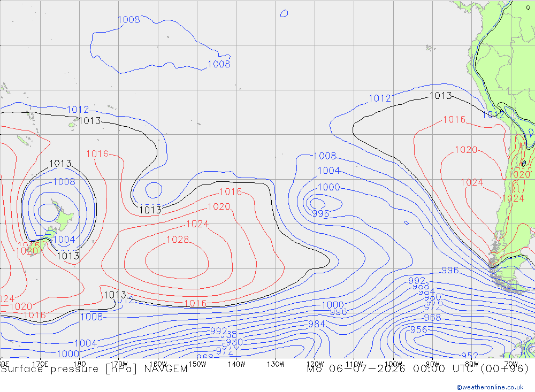Click the 70W longitude axis label
The image size is (535, 392).
(x=511, y=364)
